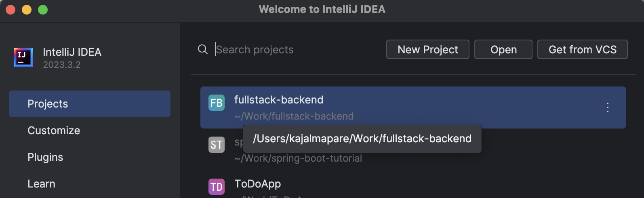Viewport: 644px width, 198px height.
Task: Click the ST spring-boot-tutorial project icon
Action: click(217, 145)
